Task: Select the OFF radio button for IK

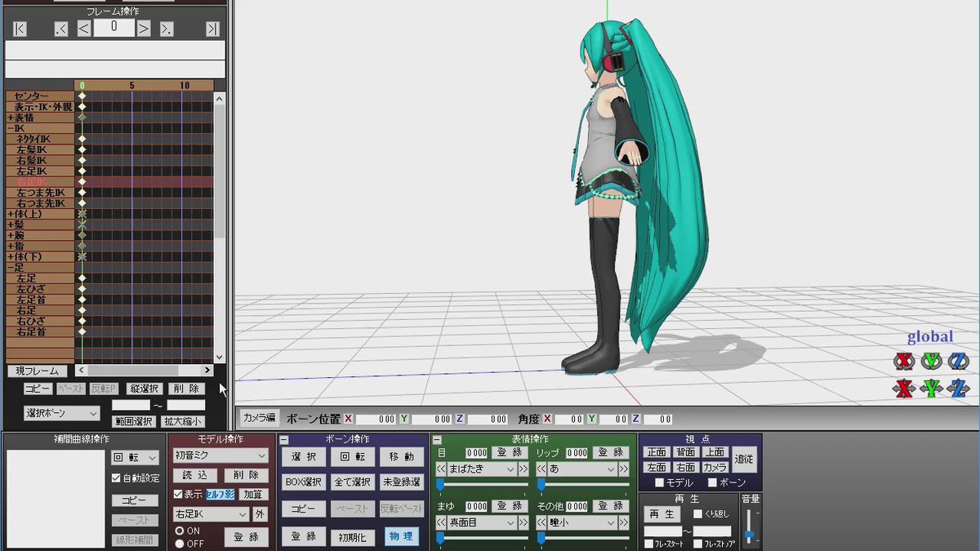Action: [x=180, y=544]
